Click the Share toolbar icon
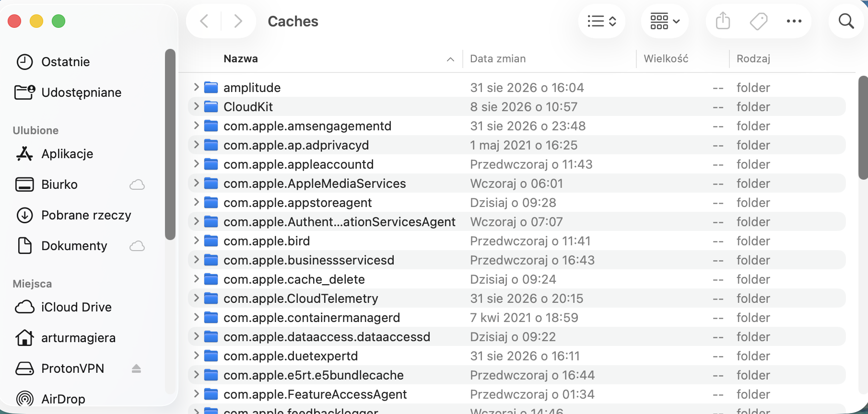This screenshot has width=868, height=414. coord(723,21)
